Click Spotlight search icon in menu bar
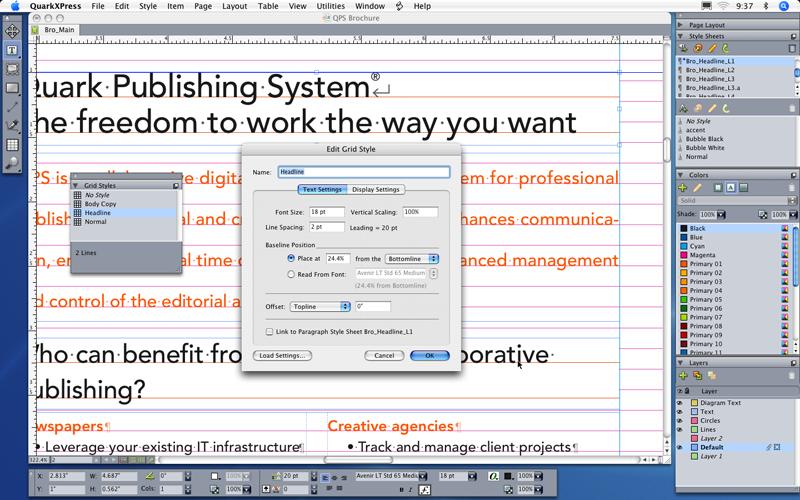 pyautogui.click(x=784, y=6)
